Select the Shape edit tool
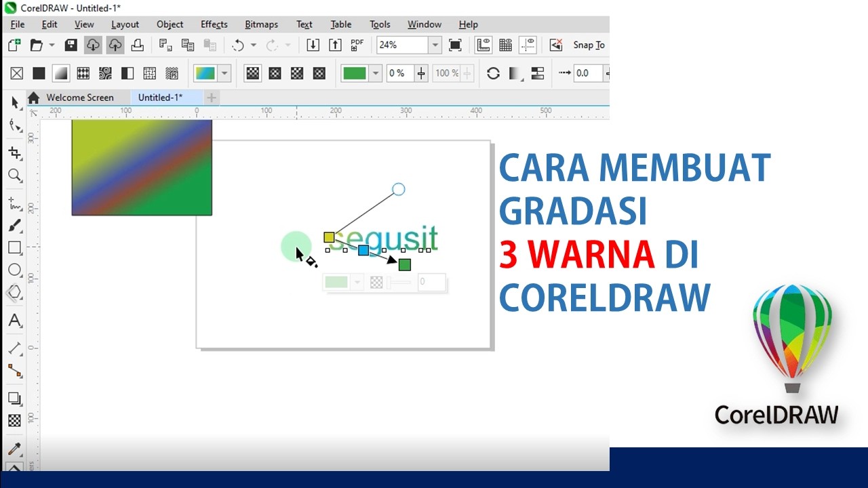Image resolution: width=868 pixels, height=488 pixels. pyautogui.click(x=15, y=125)
